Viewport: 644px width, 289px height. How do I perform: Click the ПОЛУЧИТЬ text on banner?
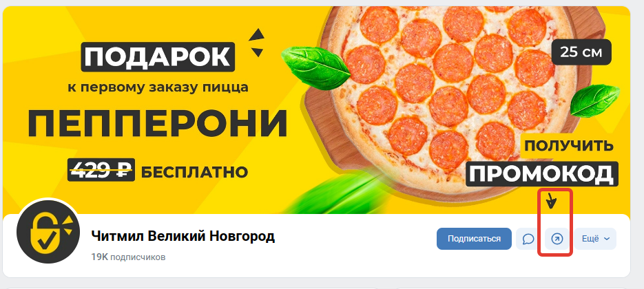pos(569,146)
